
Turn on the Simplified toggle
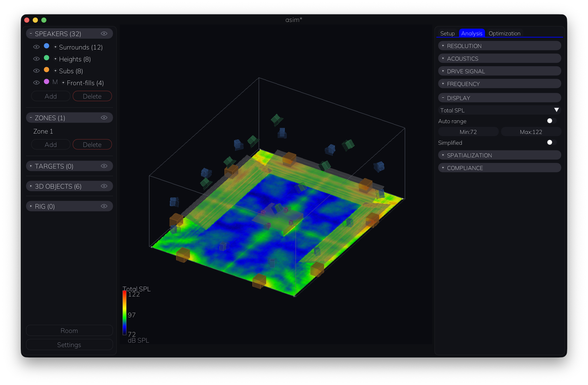[552, 143]
